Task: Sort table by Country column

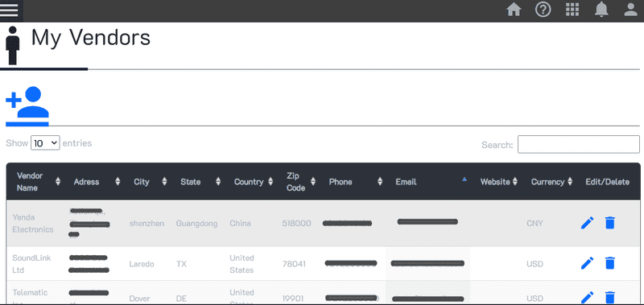Action: click(x=252, y=181)
